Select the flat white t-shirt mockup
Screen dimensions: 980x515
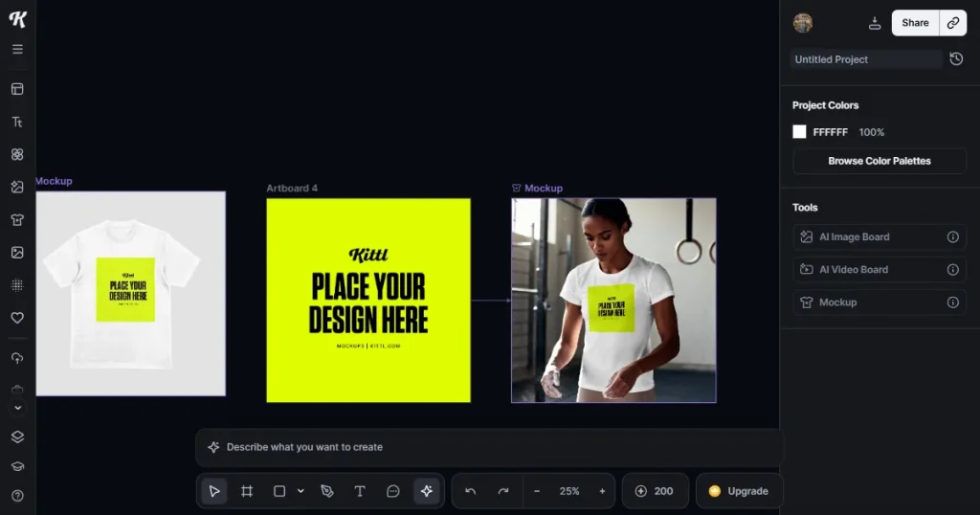(x=130, y=294)
